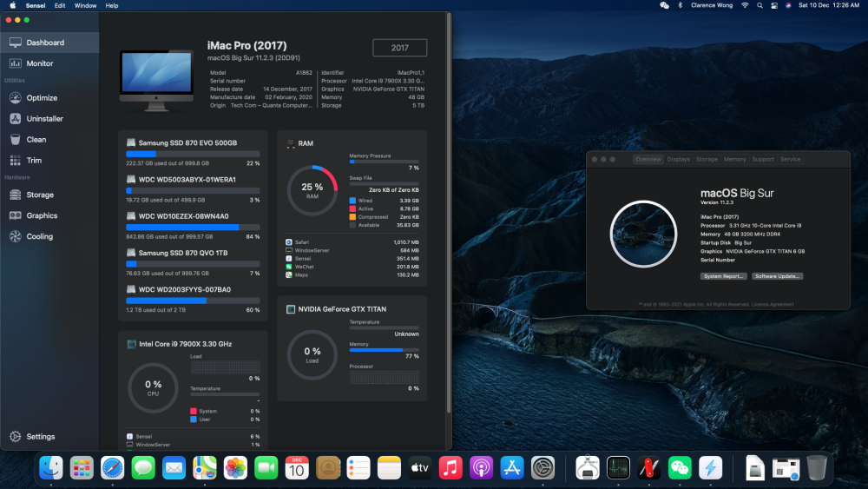Open the Trim utility

coord(49,160)
